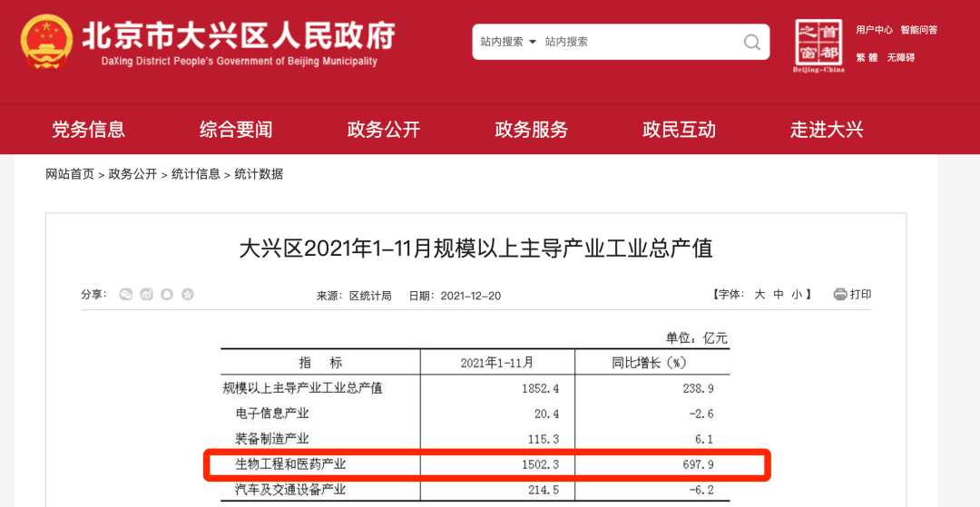Screen dimensions: 980x507
Task: Click the national emblem logo
Action: coord(45,42)
